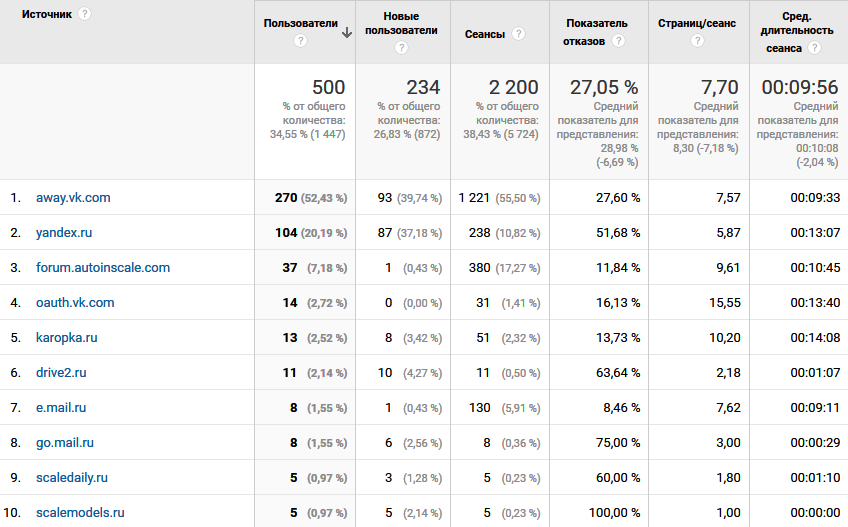Click help icon beside Сеансы header
The width and height of the screenshot is (848, 527).
(518, 34)
